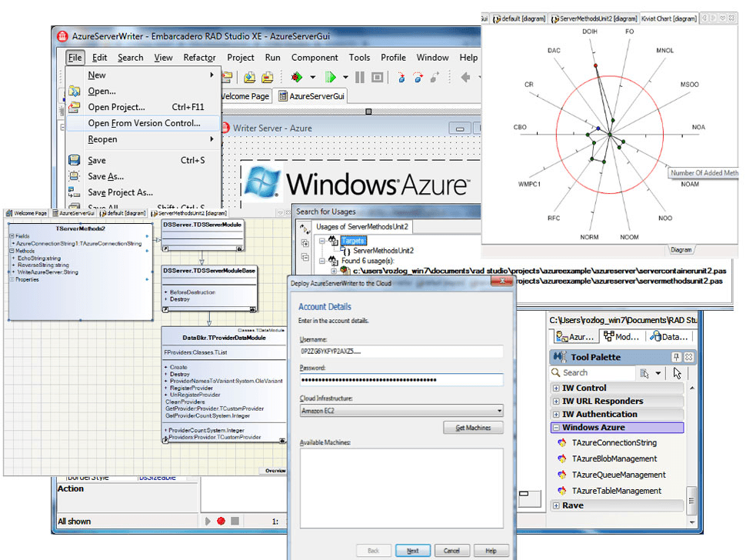Open the Refactor menu
Screen dimensions: 746x560
(199, 58)
